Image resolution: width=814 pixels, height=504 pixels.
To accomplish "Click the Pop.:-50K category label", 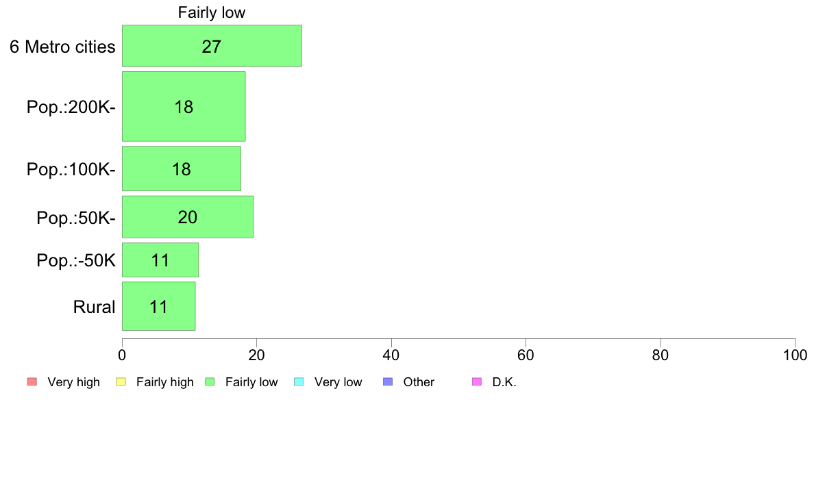I will pos(76,260).
